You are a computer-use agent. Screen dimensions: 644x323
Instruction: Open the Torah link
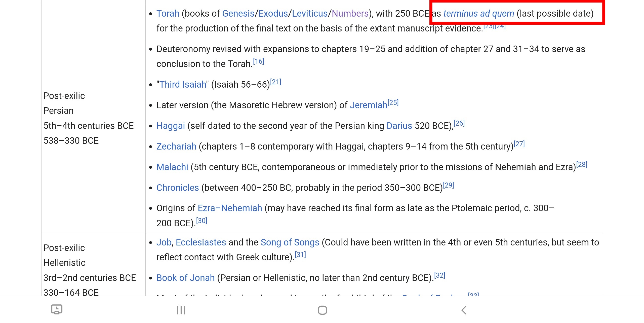(x=168, y=13)
